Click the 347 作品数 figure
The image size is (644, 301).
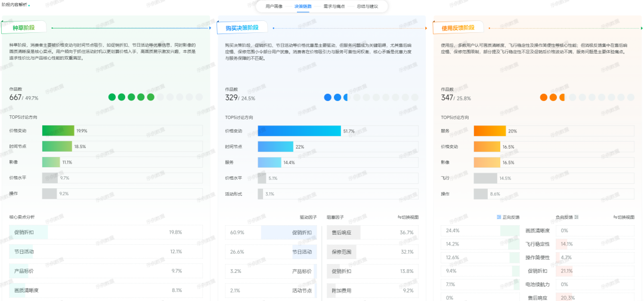[447, 97]
